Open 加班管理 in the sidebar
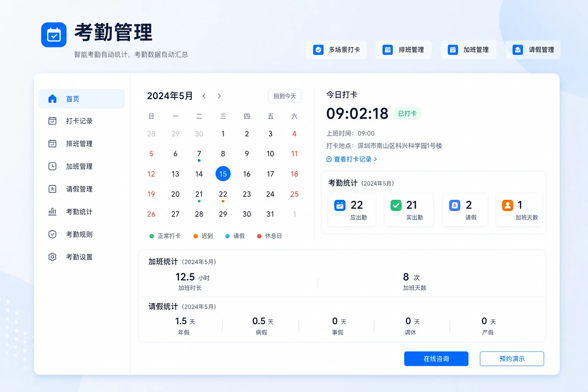This screenshot has height=392, width=588. coord(82,166)
